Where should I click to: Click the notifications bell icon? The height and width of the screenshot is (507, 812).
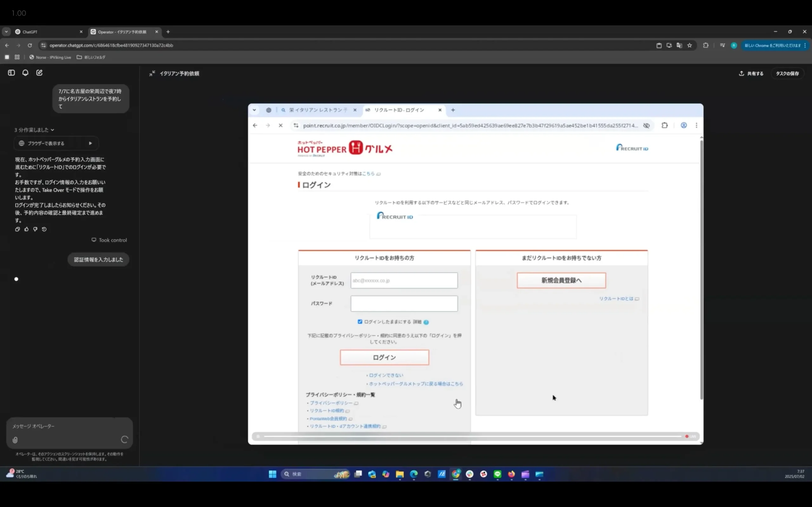click(25, 73)
